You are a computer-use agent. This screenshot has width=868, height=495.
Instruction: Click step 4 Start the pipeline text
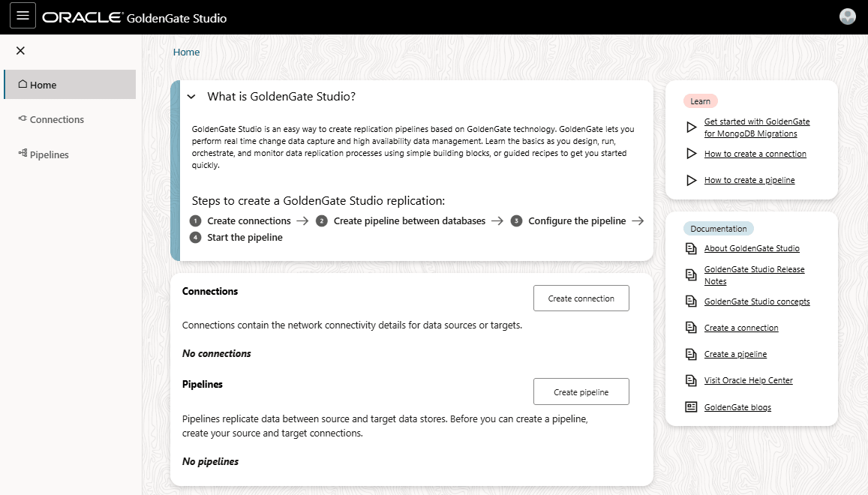tap(245, 238)
